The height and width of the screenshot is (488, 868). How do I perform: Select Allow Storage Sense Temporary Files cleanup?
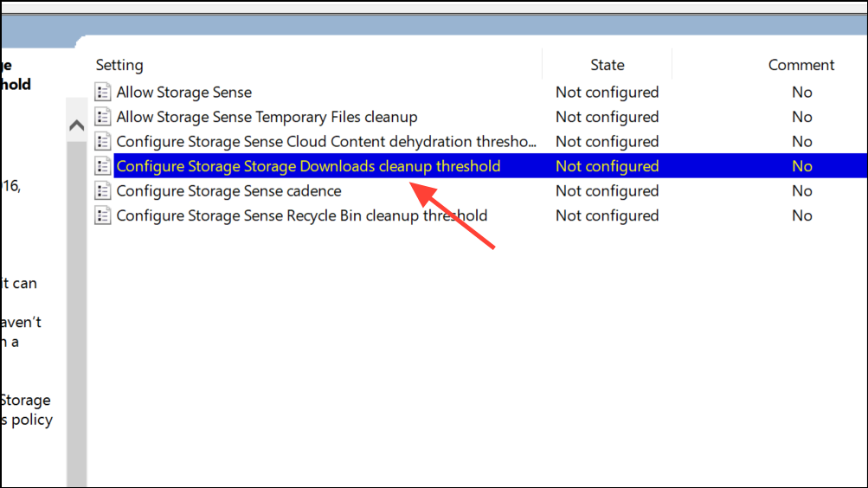tap(267, 118)
